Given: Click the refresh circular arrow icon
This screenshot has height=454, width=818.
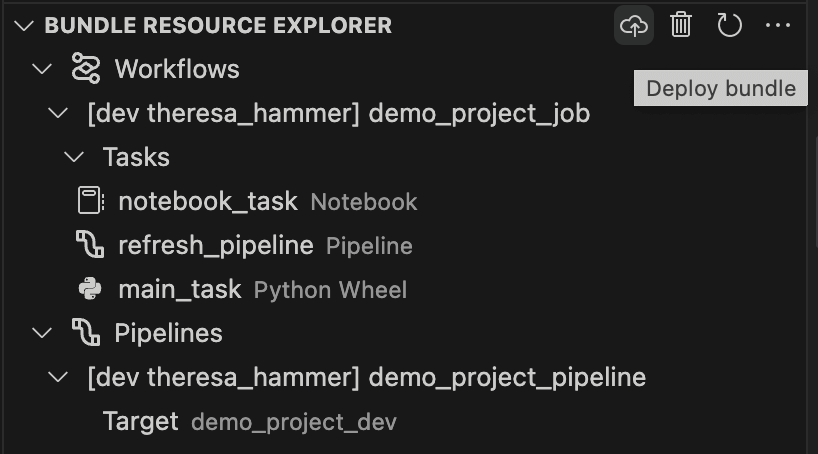Looking at the screenshot, I should point(729,25).
